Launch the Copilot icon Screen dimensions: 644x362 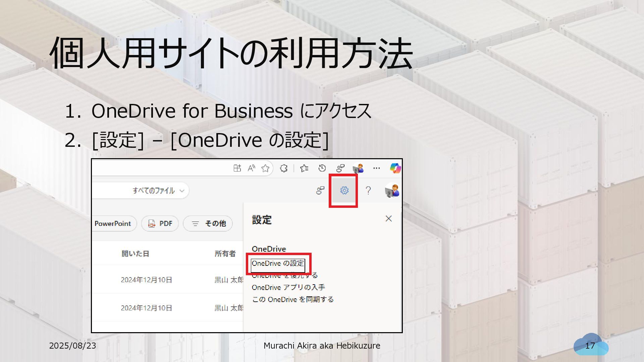(395, 168)
